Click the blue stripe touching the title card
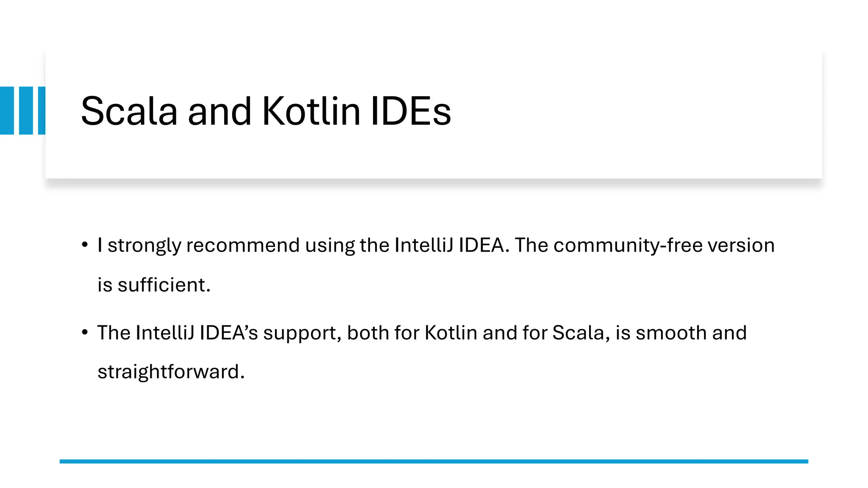 tap(42, 111)
